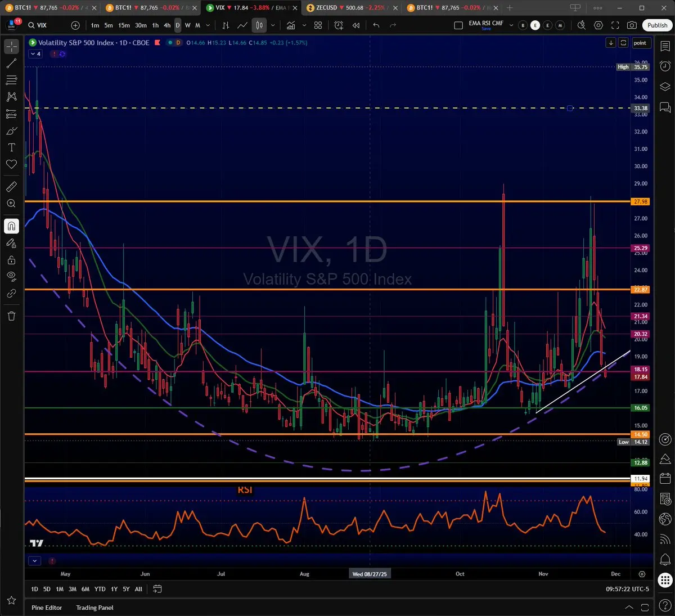Image resolution: width=675 pixels, height=616 pixels.
Task: Select the Text annotation tool
Action: [11, 147]
